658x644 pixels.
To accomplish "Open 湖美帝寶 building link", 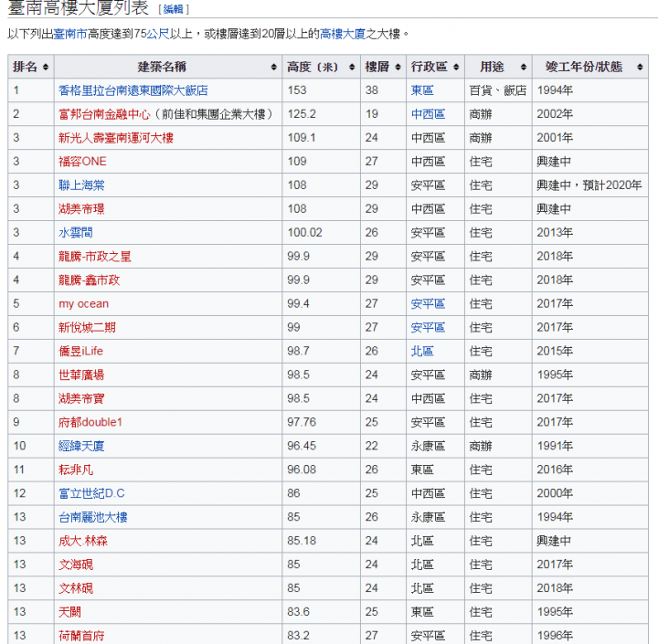I will 81,398.
